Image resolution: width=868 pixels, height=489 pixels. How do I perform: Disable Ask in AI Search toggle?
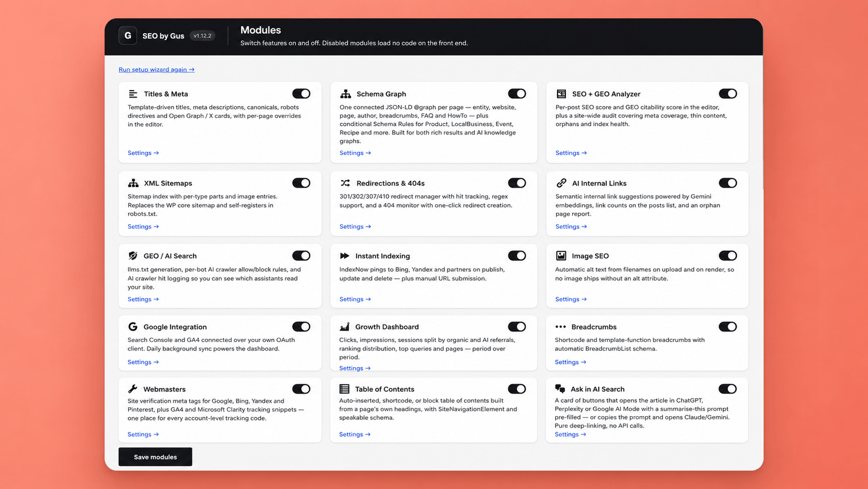[728, 389]
